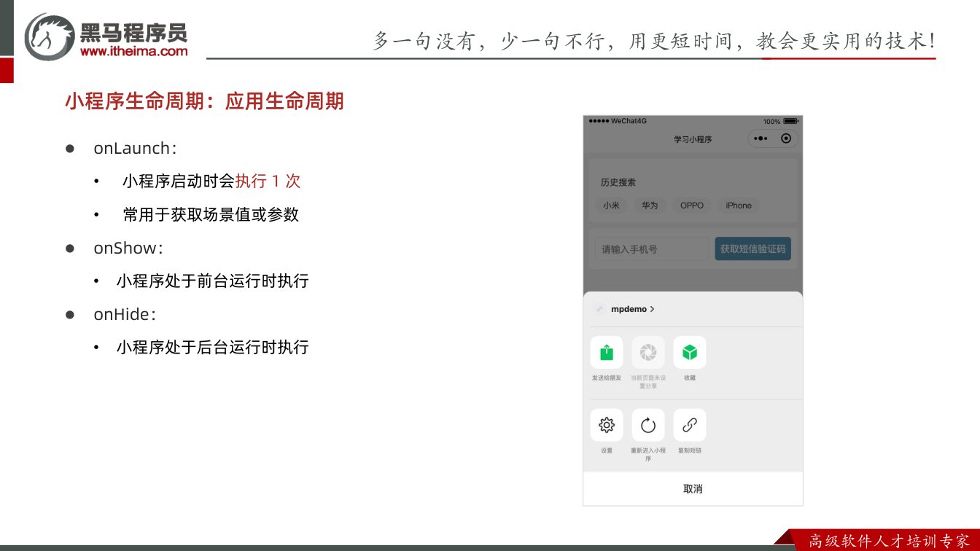Click the 高级软件人才培训专家 footer banner
This screenshot has height=551, width=980.
pyautogui.click(x=889, y=541)
